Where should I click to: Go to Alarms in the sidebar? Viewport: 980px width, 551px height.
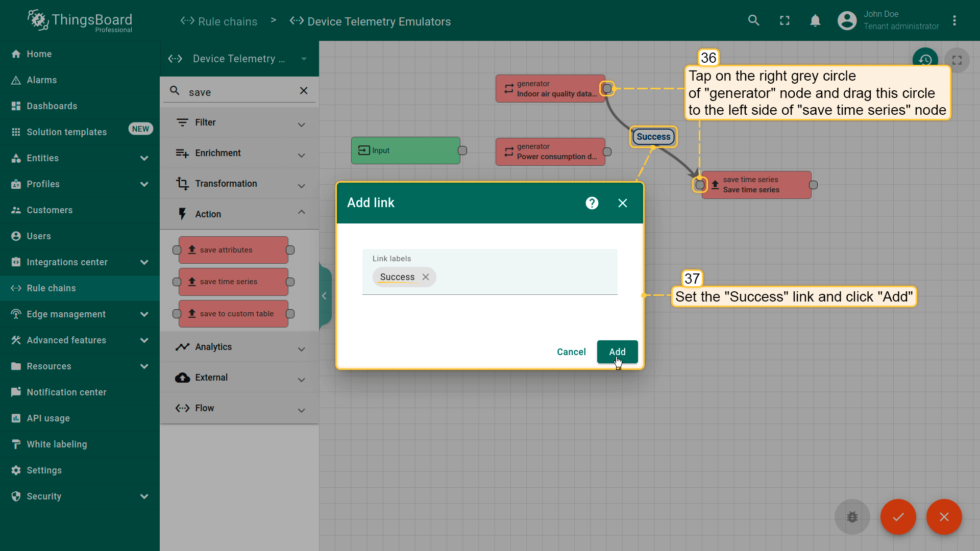point(42,80)
